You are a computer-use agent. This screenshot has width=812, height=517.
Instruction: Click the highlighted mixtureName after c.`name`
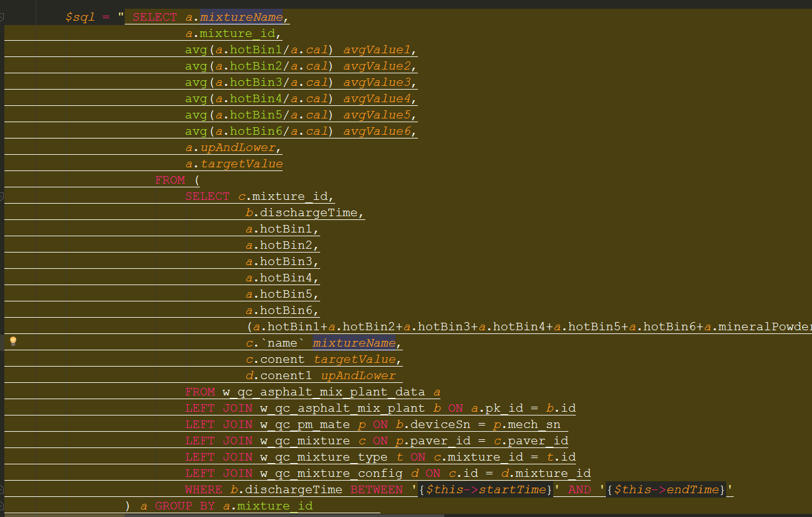point(355,342)
